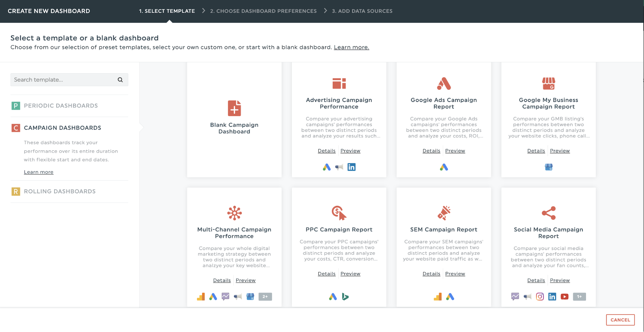The height and width of the screenshot is (332, 644).
Task: Open Details for Advertising Campaign Performance
Action: tap(327, 151)
